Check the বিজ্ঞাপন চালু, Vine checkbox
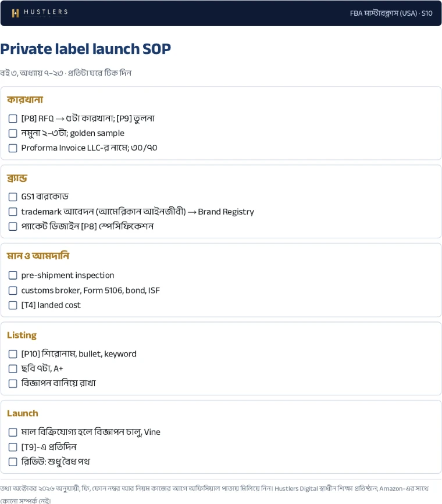 [13, 432]
